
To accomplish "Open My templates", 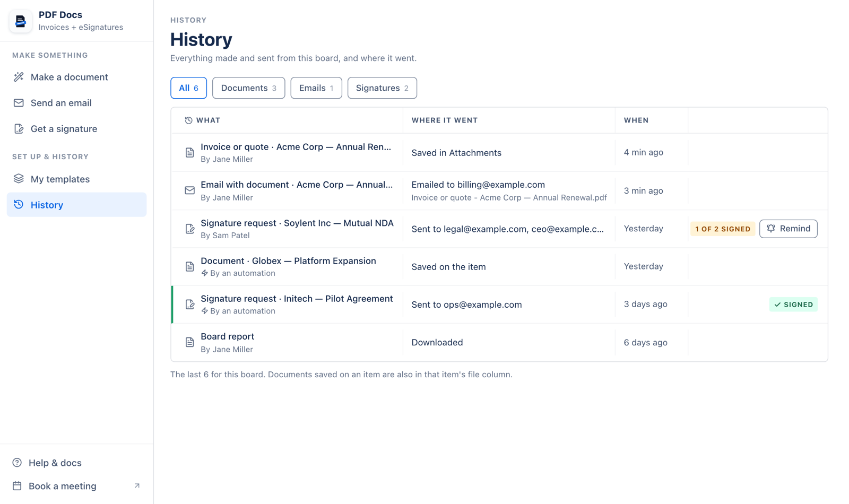I will [x=76, y=179].
